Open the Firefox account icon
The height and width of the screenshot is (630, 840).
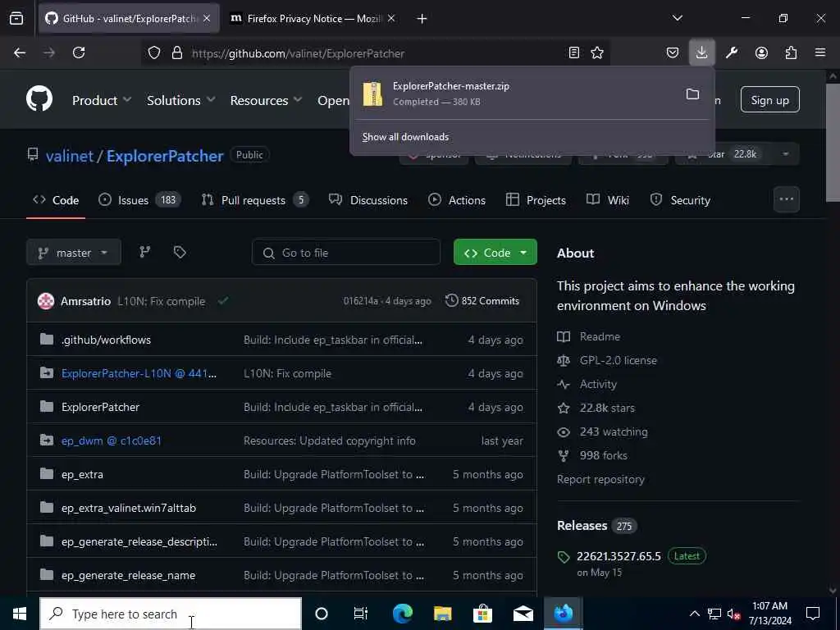click(x=761, y=52)
